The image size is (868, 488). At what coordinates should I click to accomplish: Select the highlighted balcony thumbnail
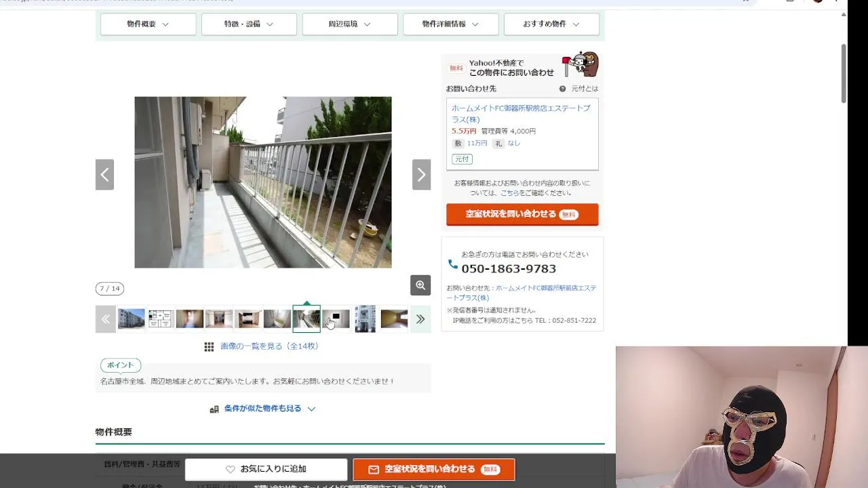307,319
